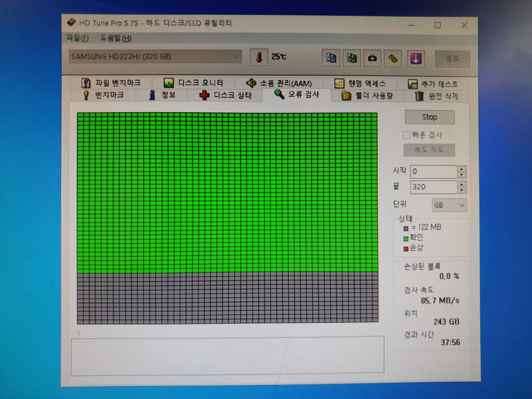Click copy text to clipboard icon
The width and height of the screenshot is (532, 399).
click(331, 58)
